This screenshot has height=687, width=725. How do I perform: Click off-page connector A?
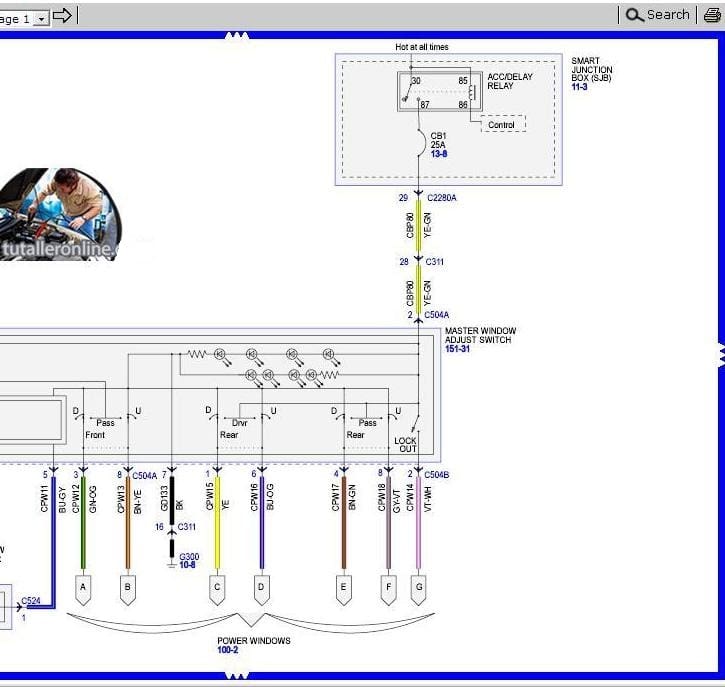click(x=83, y=590)
